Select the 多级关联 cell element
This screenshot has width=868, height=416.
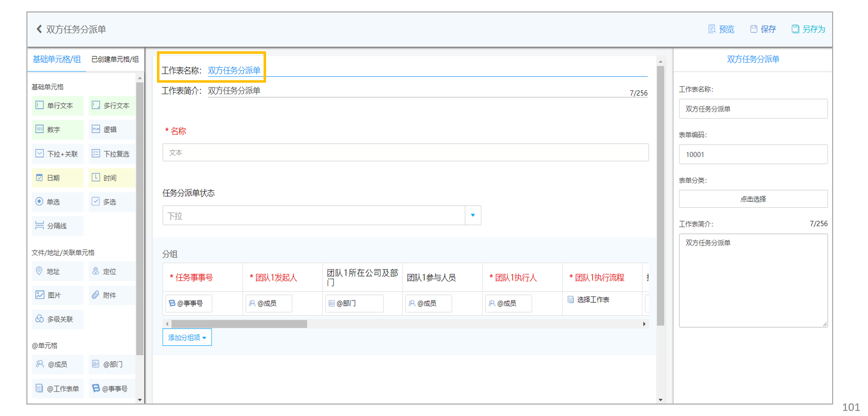pyautogui.click(x=58, y=319)
